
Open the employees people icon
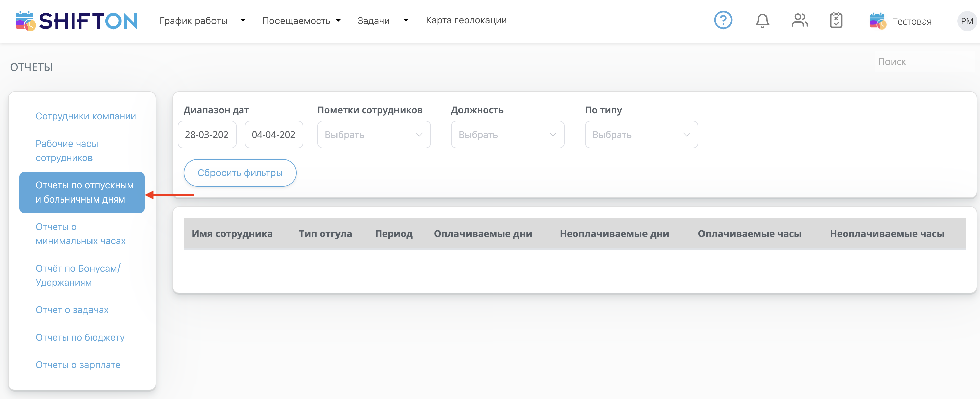point(799,20)
